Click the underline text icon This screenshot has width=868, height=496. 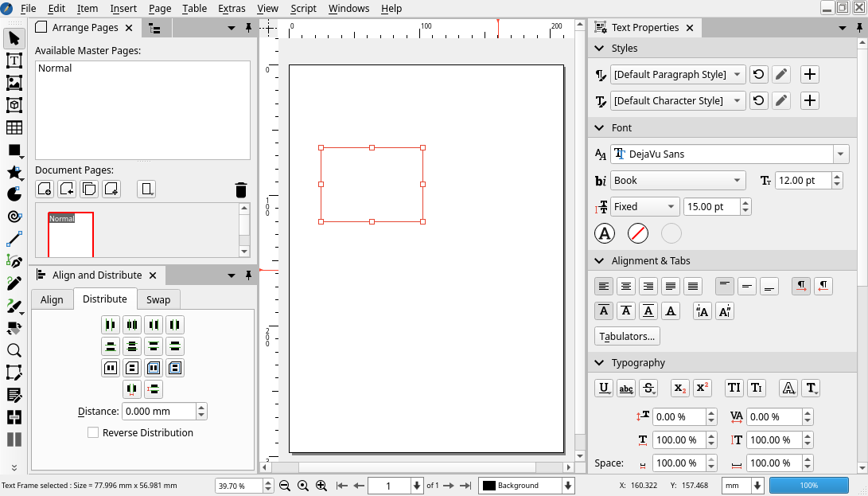tap(604, 389)
